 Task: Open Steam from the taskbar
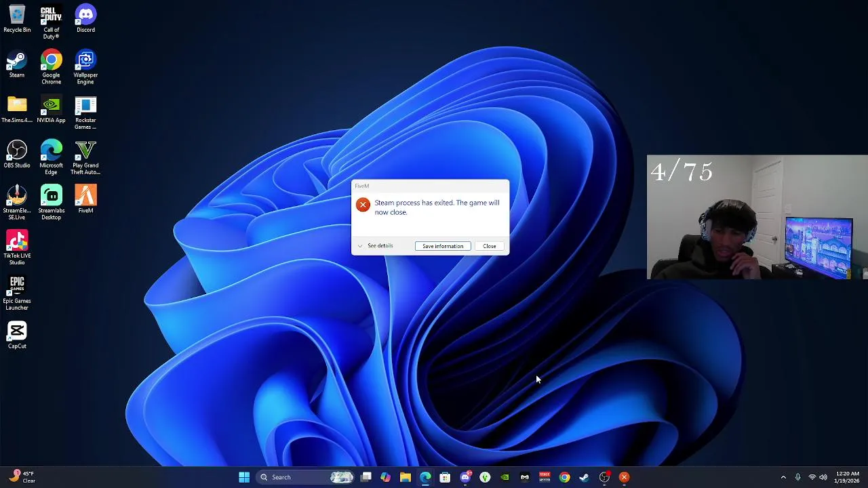(x=584, y=477)
